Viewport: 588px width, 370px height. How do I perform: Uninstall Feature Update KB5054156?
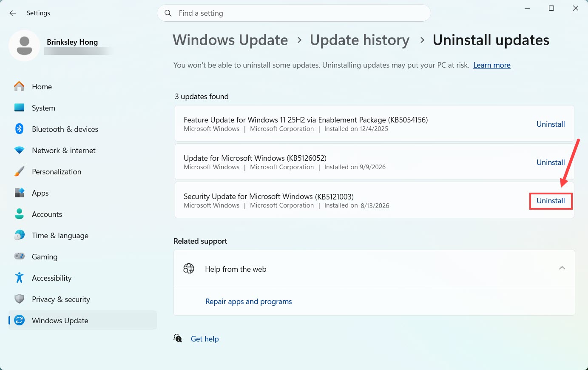(551, 124)
